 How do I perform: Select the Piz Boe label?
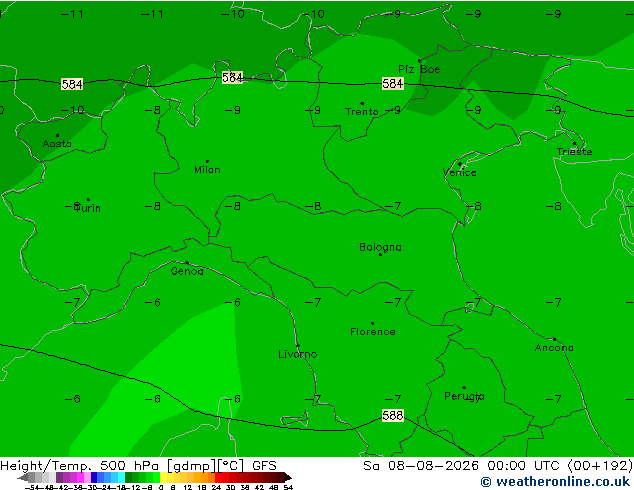click(419, 69)
